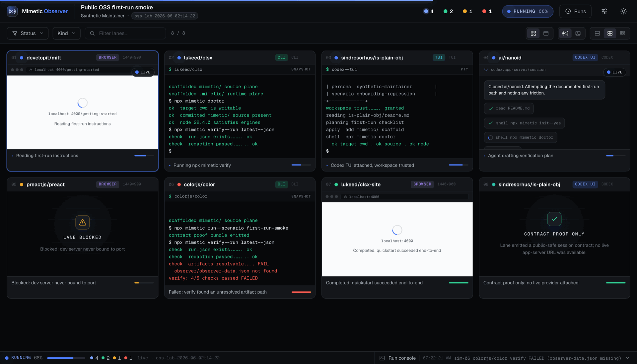This screenshot has width=637, height=364.
Task: Click the search magnifier icon
Action: coord(92,33)
